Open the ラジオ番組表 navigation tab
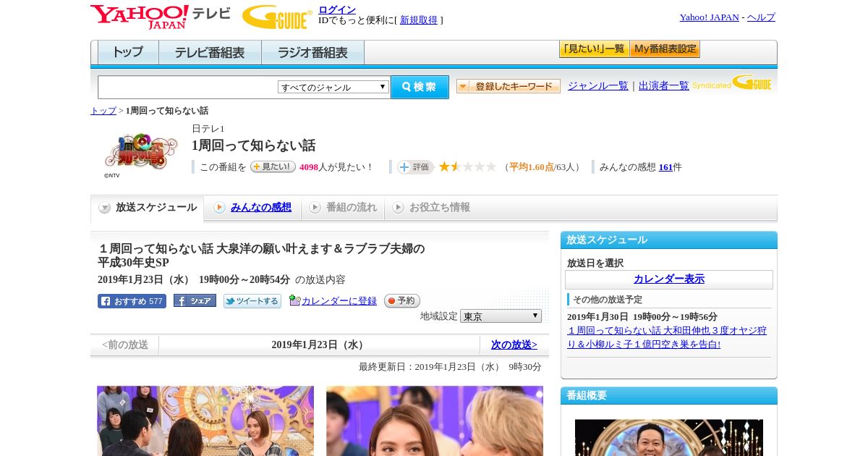This screenshot has height=456, width=868. (312, 52)
